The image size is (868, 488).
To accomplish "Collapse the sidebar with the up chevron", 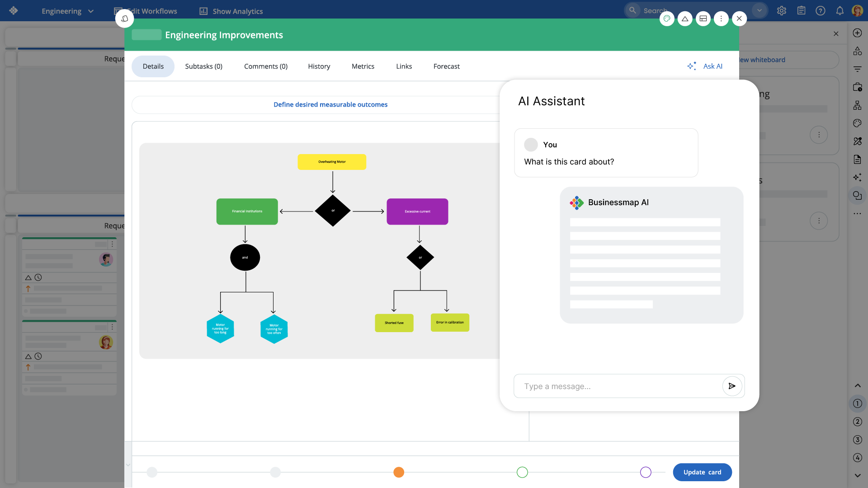I will coord(857,385).
